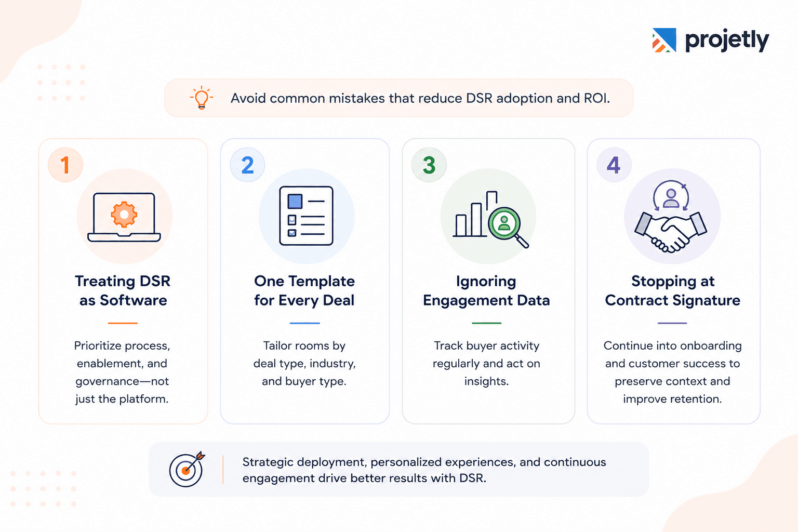Click the lightbulb icon in the top banner
The image size is (798, 532).
click(202, 98)
